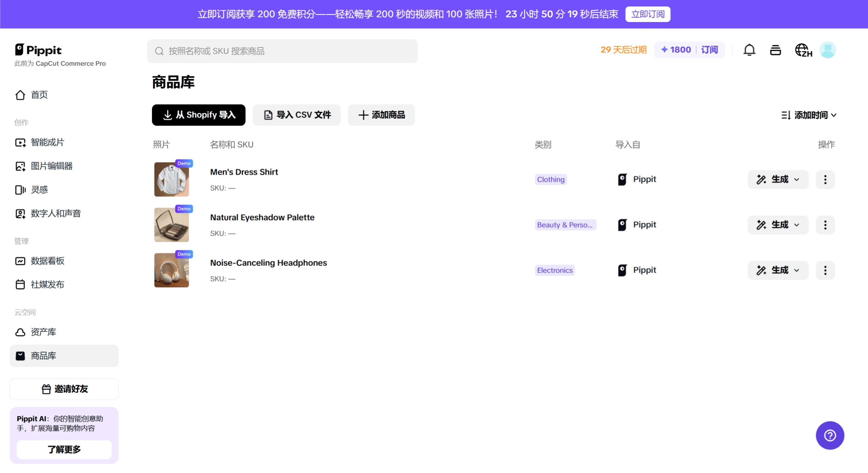Viewport: 868px width, 473px height.
Task: Expand 生成 dropdown for Noise-Canceling Headphones
Action: pos(778,270)
